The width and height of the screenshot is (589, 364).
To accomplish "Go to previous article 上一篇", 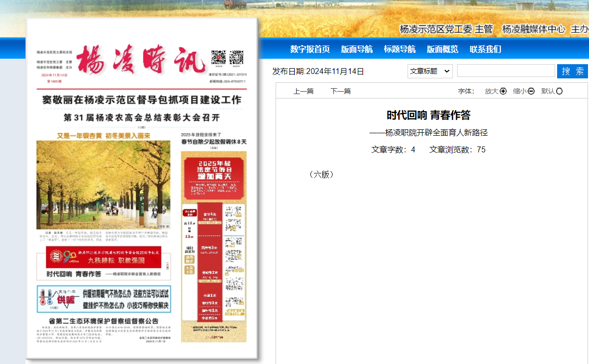I will pyautogui.click(x=303, y=91).
